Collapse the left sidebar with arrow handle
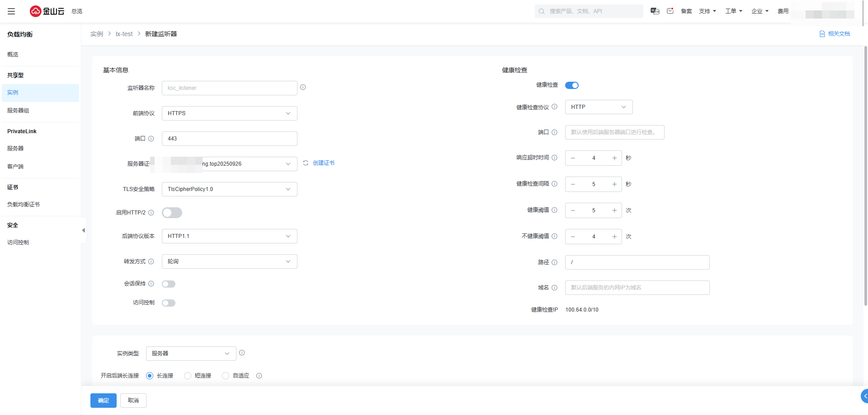Image resolution: width=868 pixels, height=415 pixels. point(83,230)
